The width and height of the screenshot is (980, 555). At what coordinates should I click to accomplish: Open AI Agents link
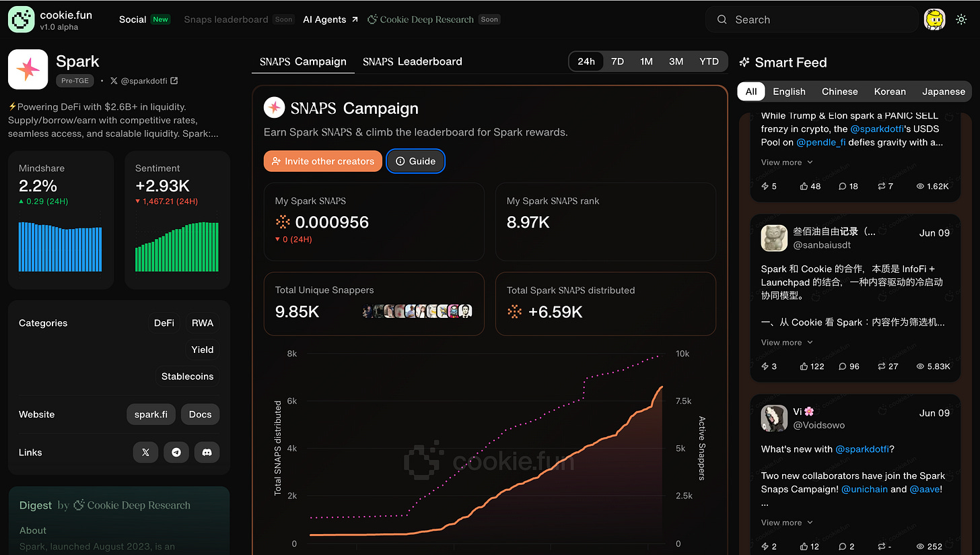pos(330,20)
